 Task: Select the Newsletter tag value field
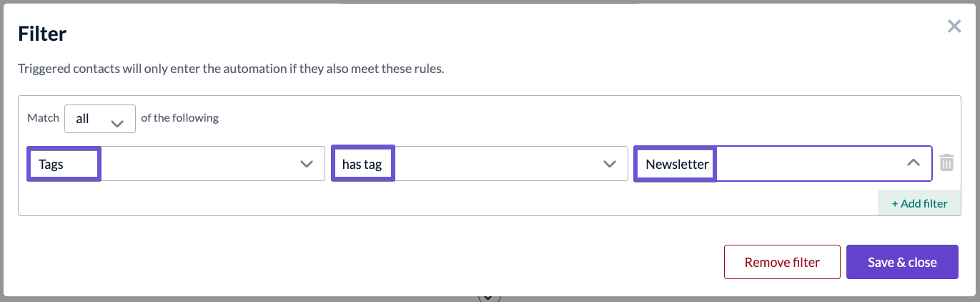tap(783, 164)
